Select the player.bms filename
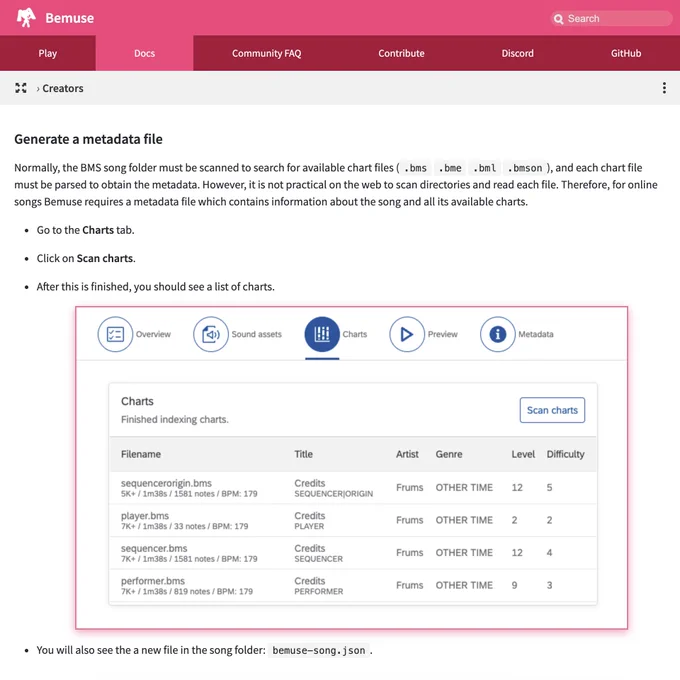Image resolution: width=680 pixels, height=680 pixels. 145,516
